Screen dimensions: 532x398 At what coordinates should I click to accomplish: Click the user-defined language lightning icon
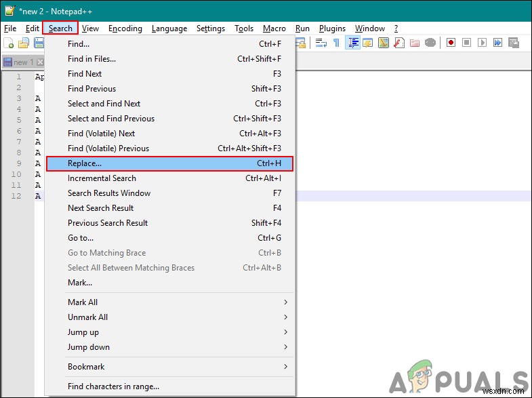[x=368, y=43]
